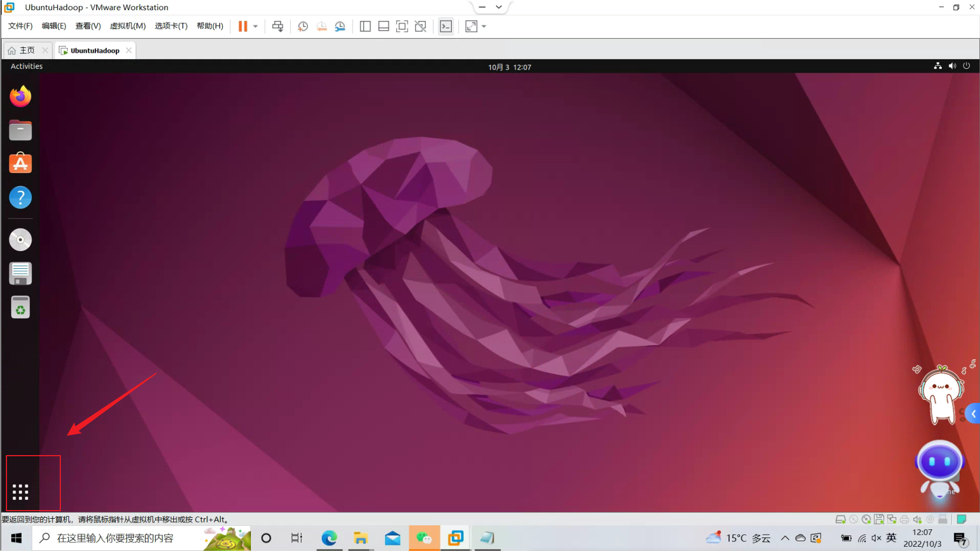Expand the stretch guest dropdown arrow
Screen dimensions: 980x551
point(484,26)
